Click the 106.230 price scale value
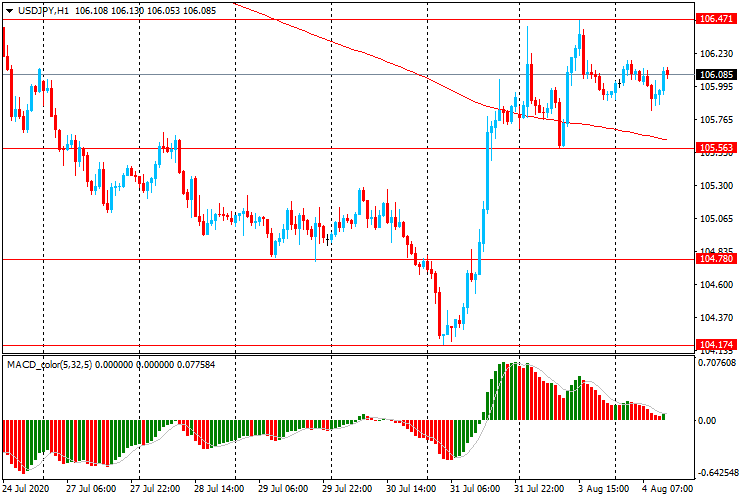Viewport: 740px width, 500px height. point(716,54)
